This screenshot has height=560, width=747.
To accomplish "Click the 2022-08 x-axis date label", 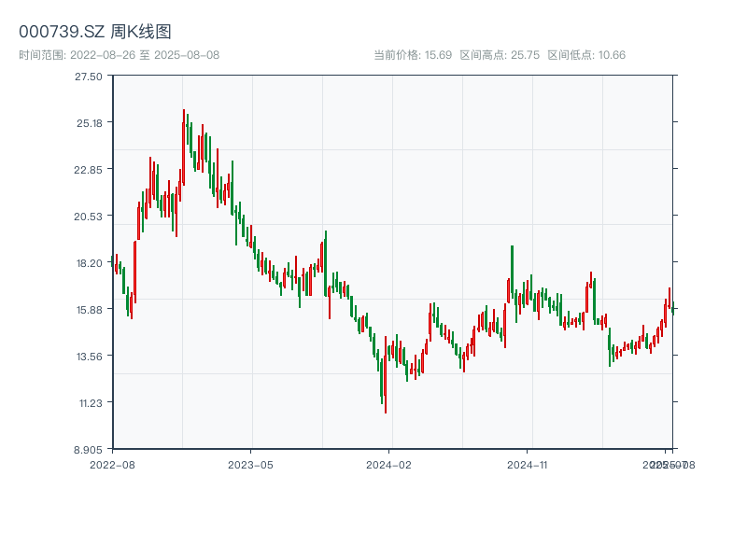I will (112, 464).
